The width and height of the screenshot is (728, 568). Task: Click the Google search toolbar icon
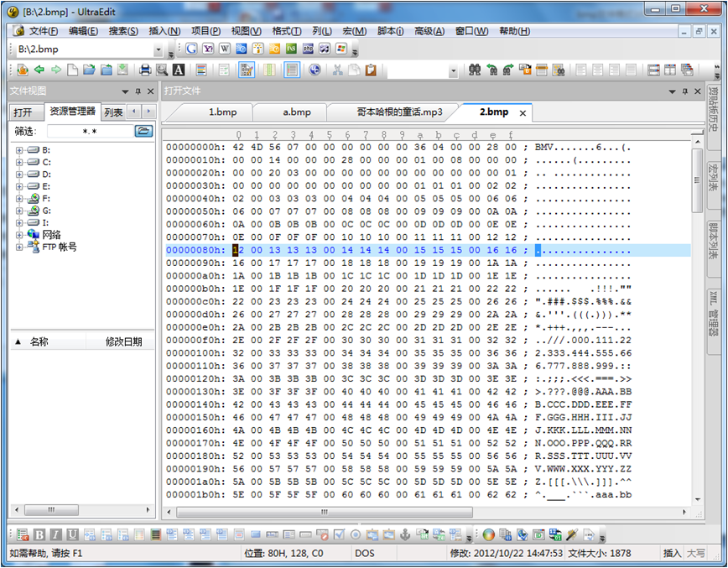191,49
